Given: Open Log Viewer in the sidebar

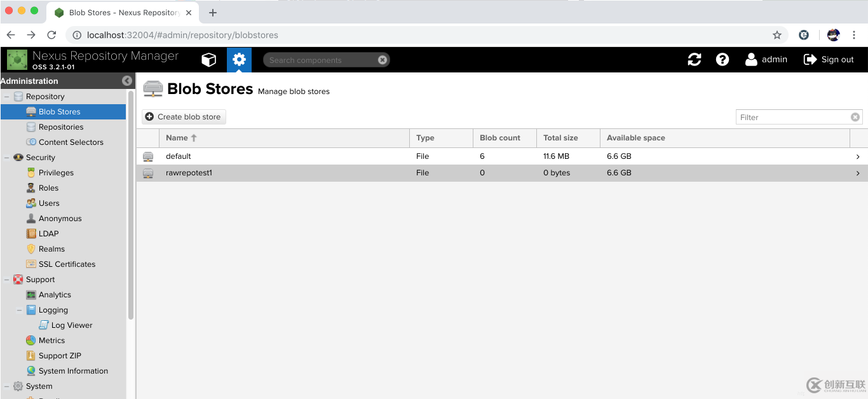Looking at the screenshot, I should click(x=72, y=325).
